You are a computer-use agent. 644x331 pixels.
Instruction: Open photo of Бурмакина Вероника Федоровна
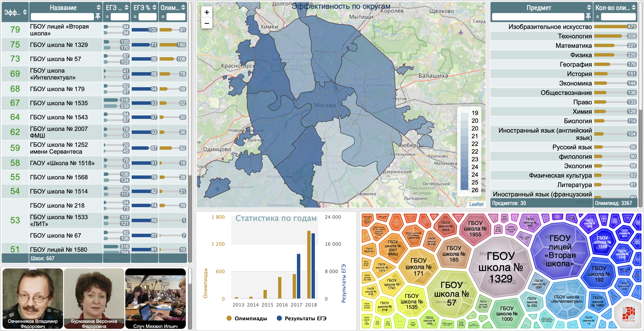click(94, 299)
